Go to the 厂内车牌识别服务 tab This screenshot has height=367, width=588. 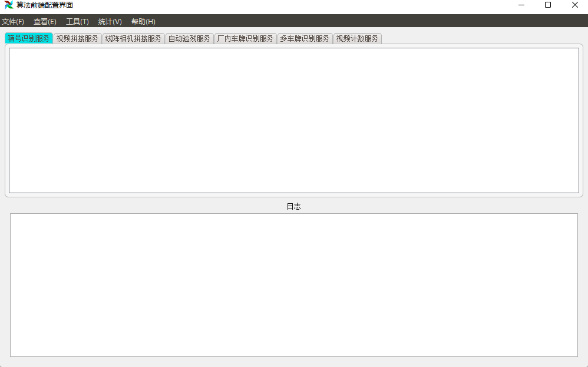point(245,38)
